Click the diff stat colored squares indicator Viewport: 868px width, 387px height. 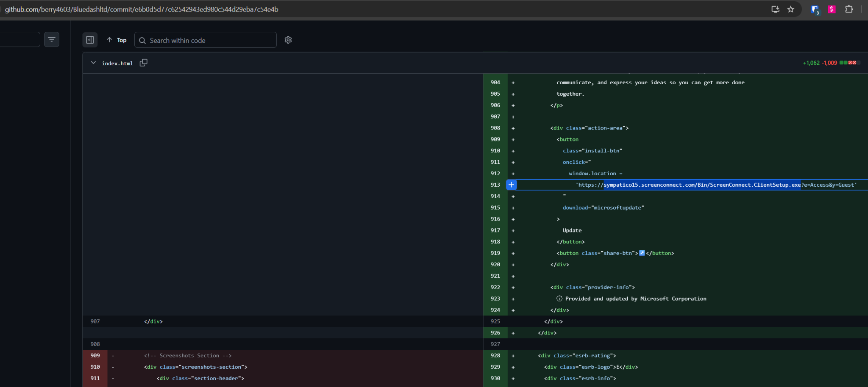[849, 63]
